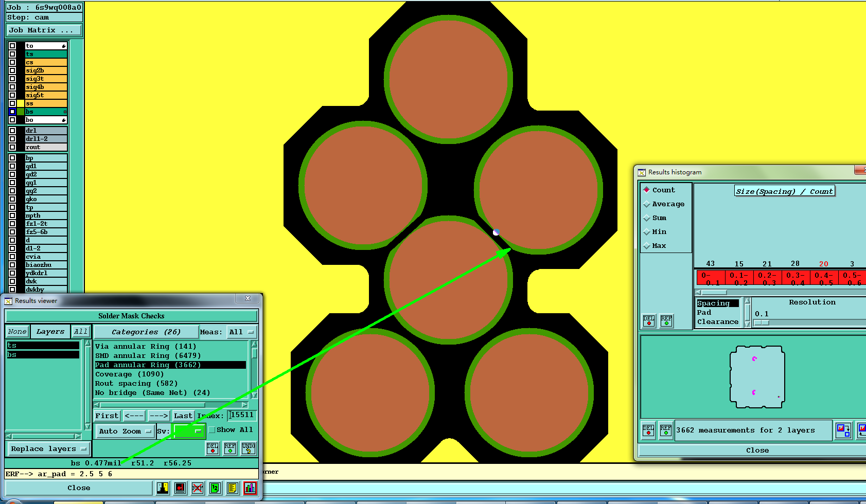Open the Job Matrix menu
This screenshot has height=504, width=866.
click(x=44, y=30)
